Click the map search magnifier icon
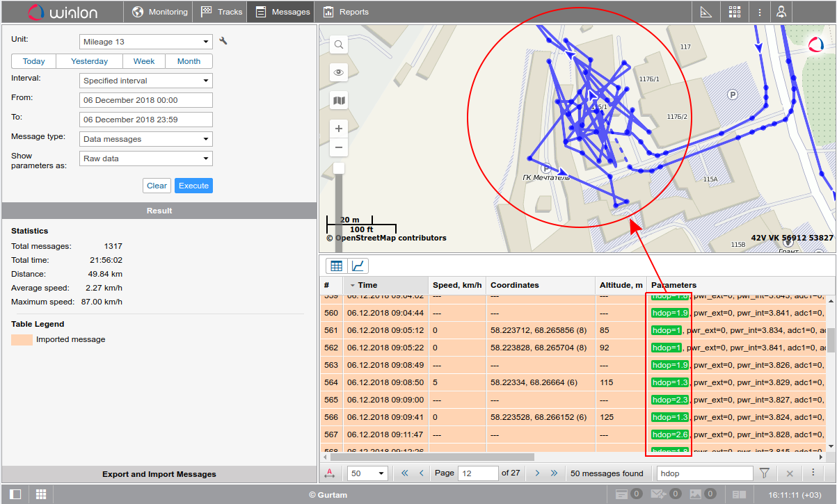Screen dimensions: 837x504 339,44
